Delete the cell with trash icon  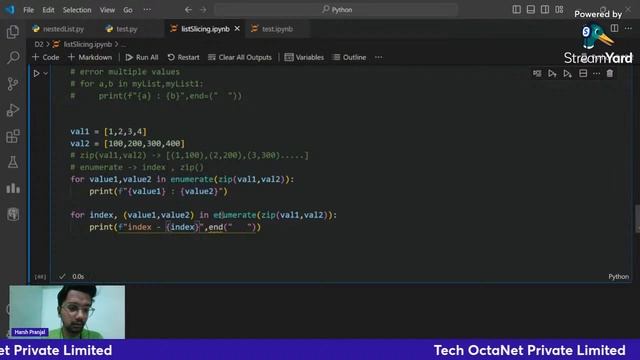click(x=610, y=73)
